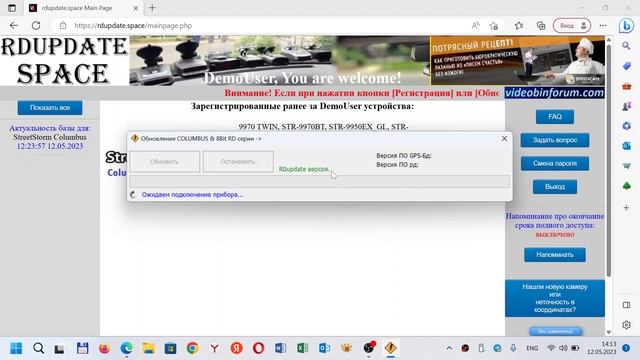Reload the page with the refresh icon
Viewport: 640px width, 360px height.
coord(36,25)
